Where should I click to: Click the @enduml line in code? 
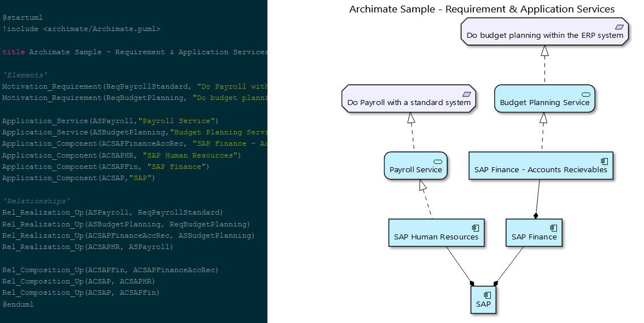click(x=18, y=304)
